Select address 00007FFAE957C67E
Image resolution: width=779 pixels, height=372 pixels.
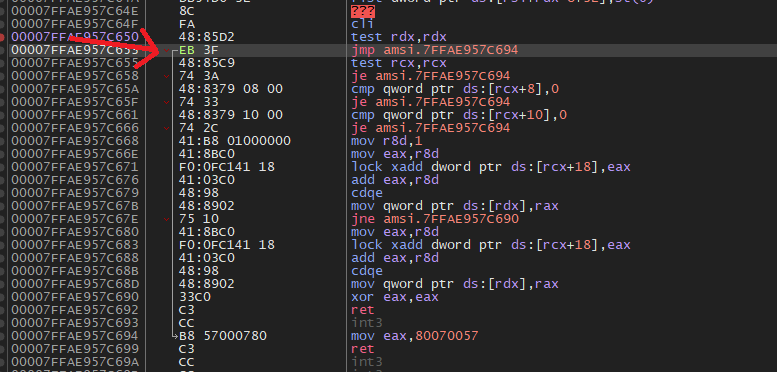click(75, 219)
